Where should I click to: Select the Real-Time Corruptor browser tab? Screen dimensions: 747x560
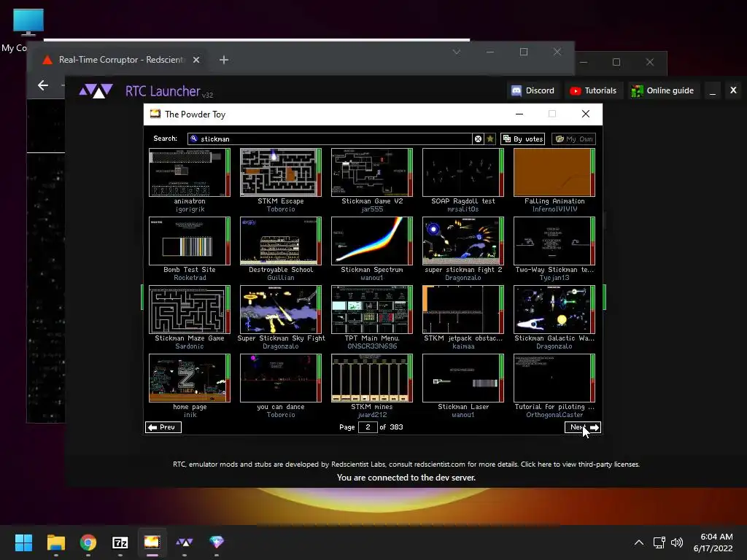pyautogui.click(x=120, y=60)
